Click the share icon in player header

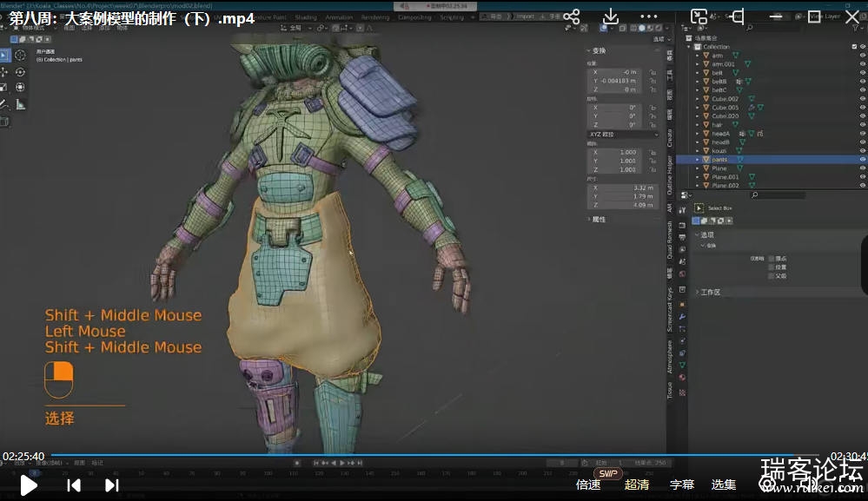[x=572, y=16]
